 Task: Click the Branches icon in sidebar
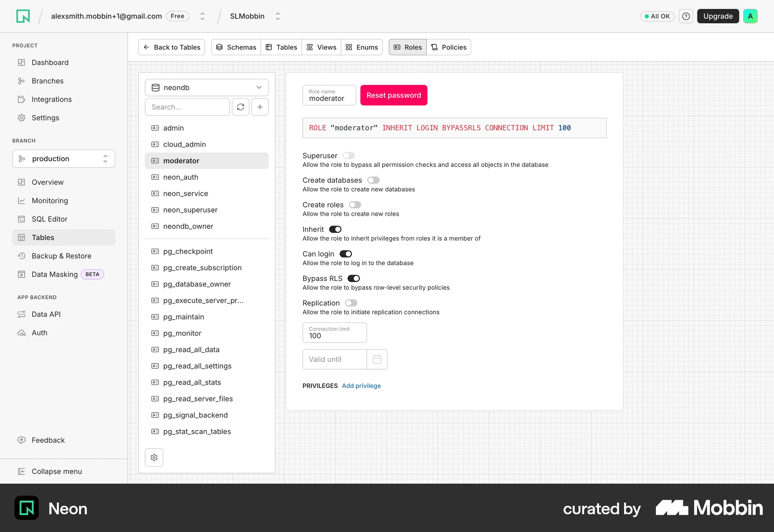click(x=21, y=81)
